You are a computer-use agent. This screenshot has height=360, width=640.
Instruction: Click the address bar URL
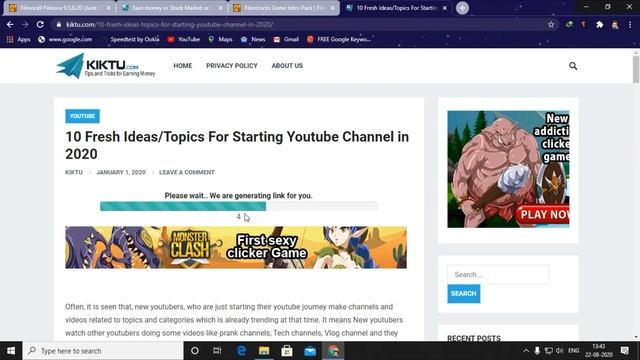169,24
